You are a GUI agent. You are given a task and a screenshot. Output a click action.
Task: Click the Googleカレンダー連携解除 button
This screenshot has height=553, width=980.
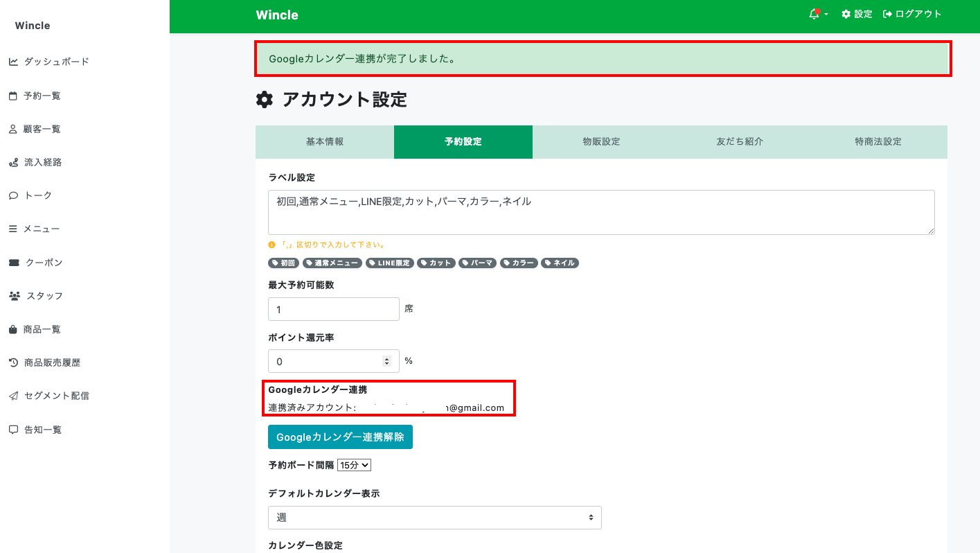point(340,437)
